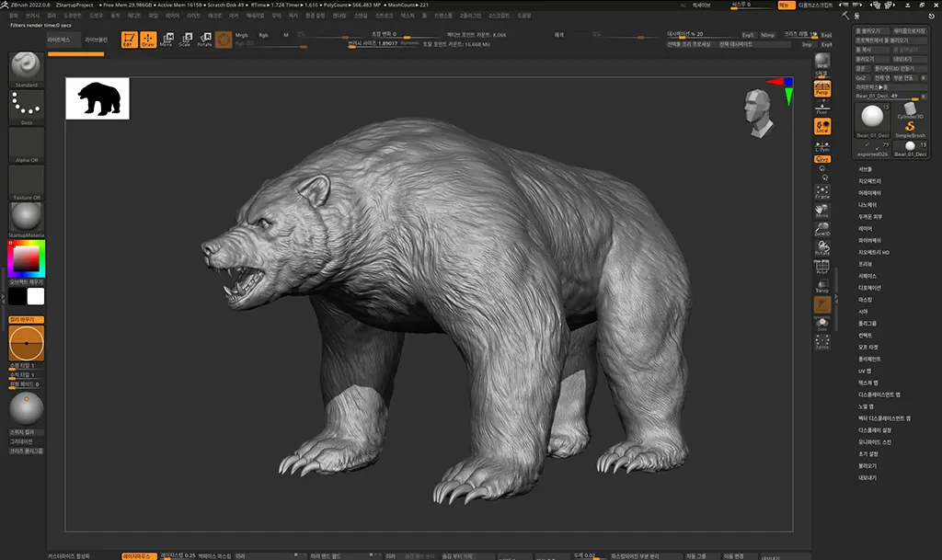Open the 도큐먼트 menu
Image resolution: width=942 pixels, height=560 pixels.
[x=73, y=16]
